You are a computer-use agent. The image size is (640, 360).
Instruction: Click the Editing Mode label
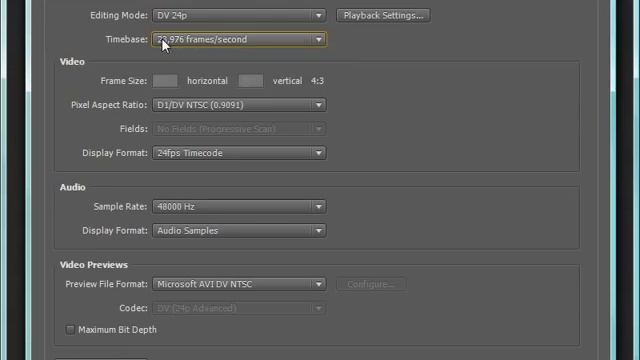[119, 16]
